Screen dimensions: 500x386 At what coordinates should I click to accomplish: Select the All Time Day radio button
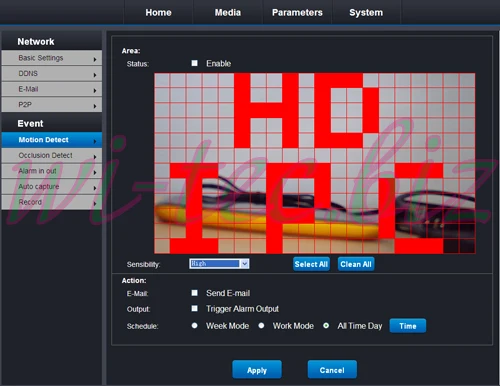point(326,325)
